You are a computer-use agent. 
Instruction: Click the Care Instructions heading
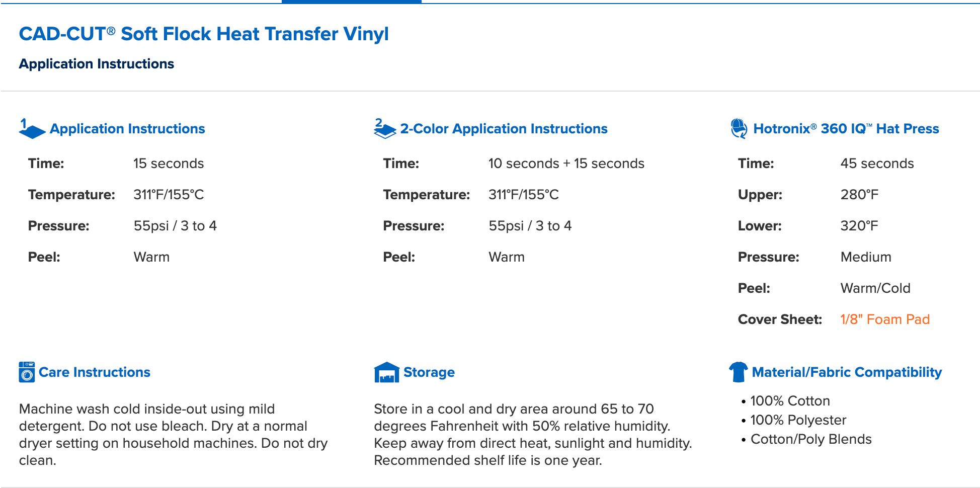95,372
